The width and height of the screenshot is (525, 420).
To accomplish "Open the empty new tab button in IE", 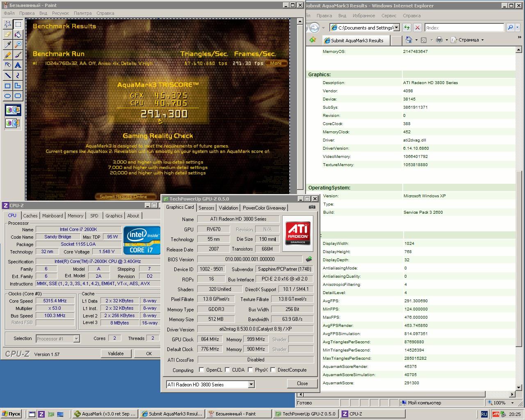I will (396, 40).
